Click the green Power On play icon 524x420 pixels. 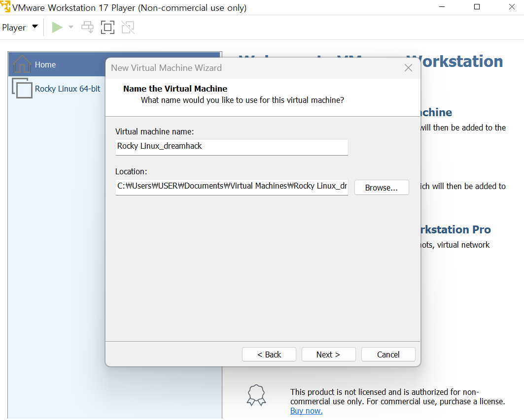point(57,28)
